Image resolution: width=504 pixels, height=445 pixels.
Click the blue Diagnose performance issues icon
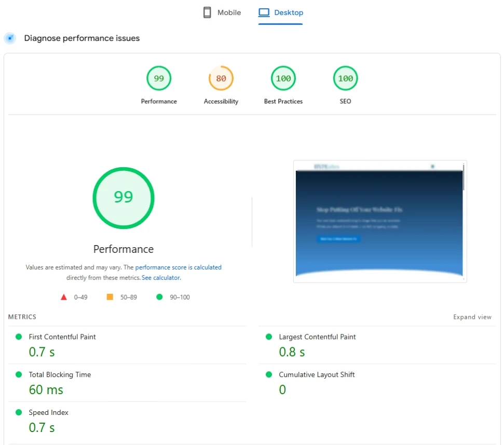click(10, 38)
